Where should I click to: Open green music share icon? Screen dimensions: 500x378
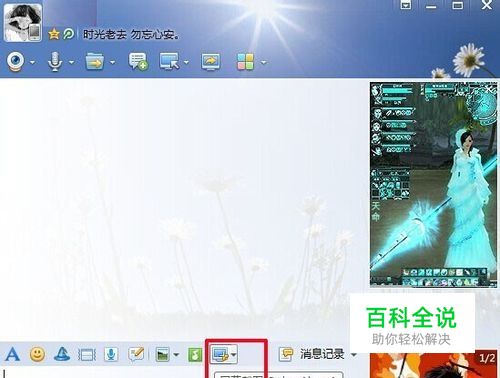pos(195,354)
